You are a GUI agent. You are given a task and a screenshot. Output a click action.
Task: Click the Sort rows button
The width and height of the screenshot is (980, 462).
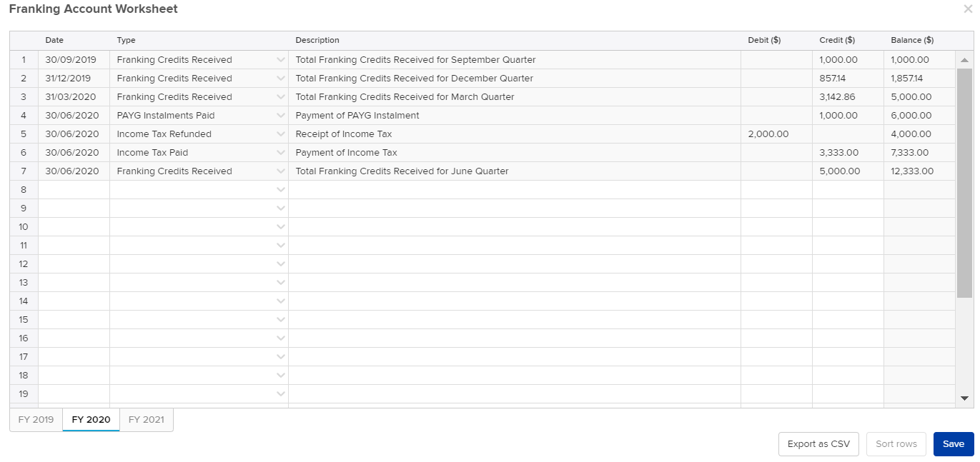click(x=896, y=444)
